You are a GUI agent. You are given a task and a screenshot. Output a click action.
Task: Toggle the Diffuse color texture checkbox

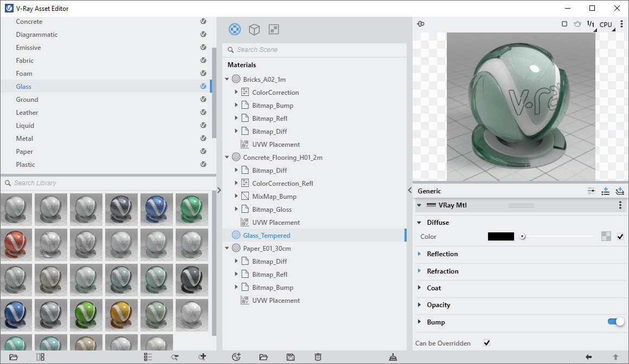(x=620, y=237)
